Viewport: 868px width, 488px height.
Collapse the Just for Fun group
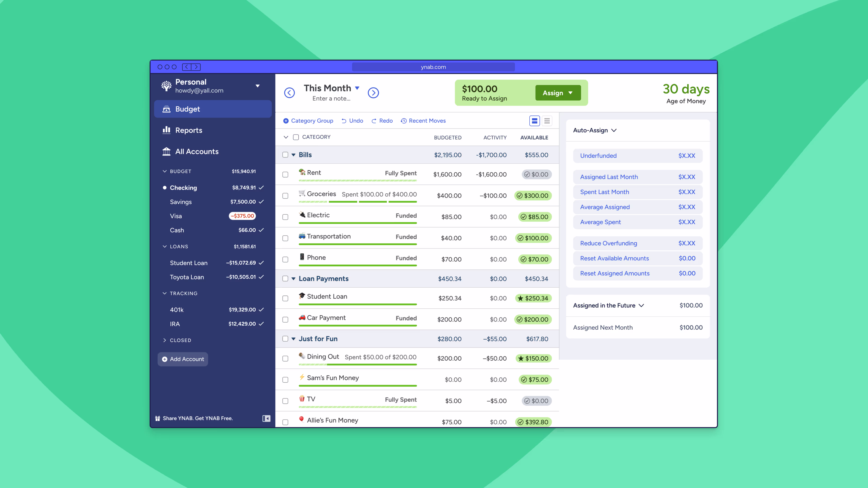[293, 339]
